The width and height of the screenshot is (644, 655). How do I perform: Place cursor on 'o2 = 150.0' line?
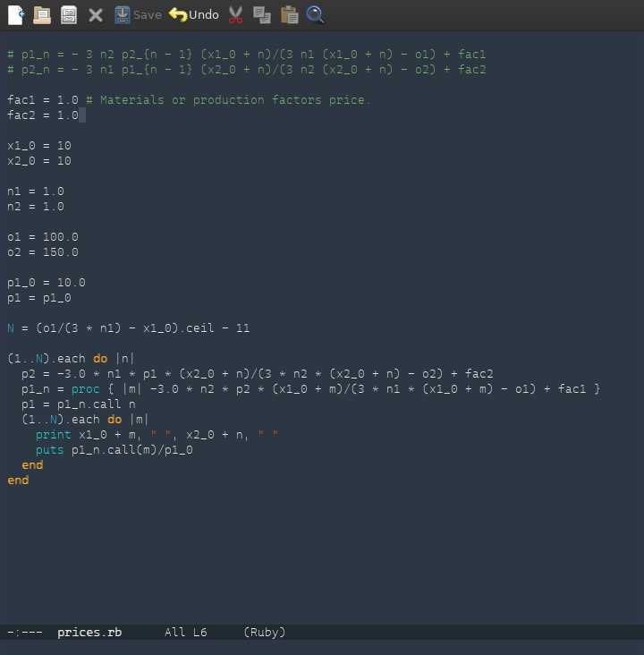43,252
